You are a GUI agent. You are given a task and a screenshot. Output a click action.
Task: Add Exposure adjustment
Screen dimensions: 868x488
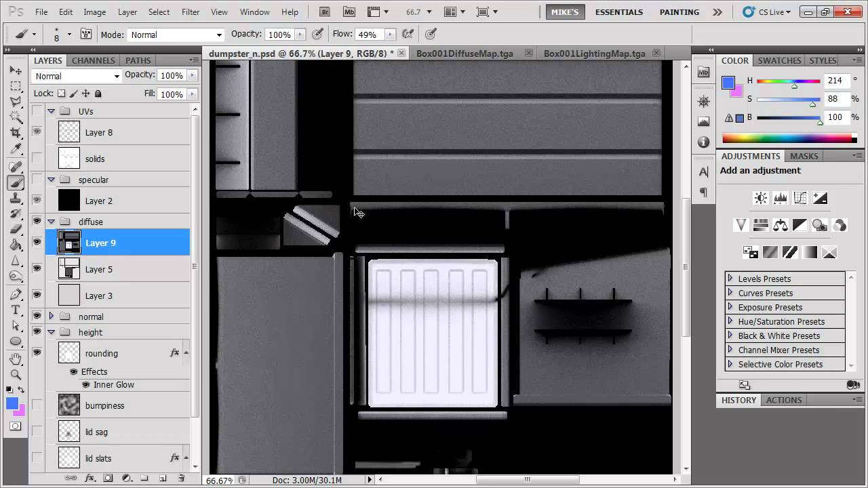tap(820, 199)
